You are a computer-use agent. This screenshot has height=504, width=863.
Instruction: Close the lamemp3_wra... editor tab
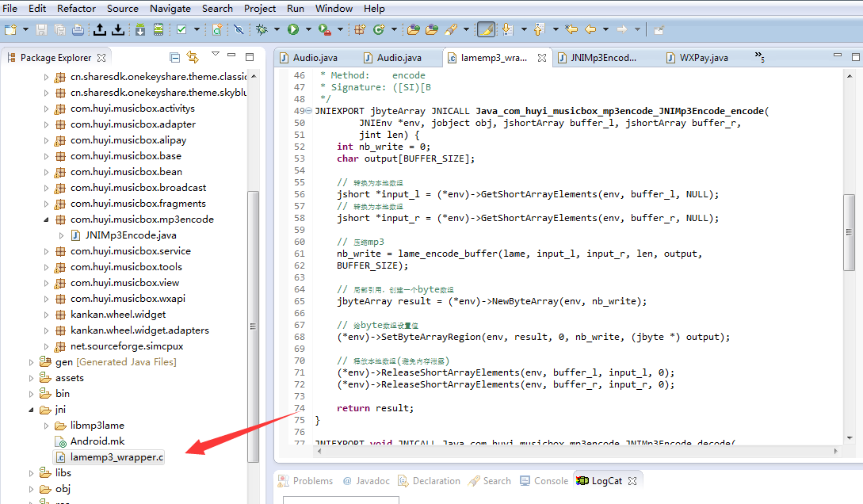click(542, 58)
